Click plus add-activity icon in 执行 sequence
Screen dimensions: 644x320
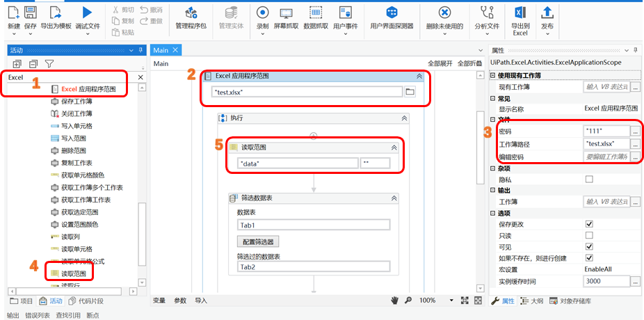tap(314, 136)
